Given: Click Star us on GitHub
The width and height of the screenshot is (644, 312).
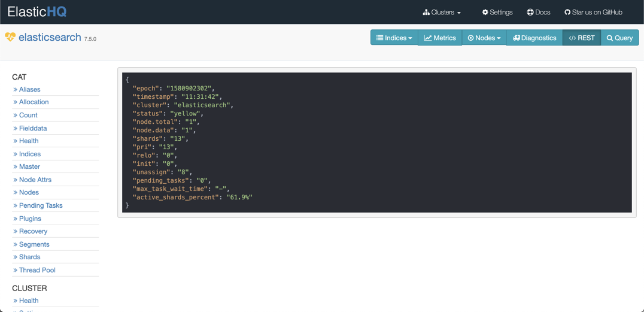Looking at the screenshot, I should 594,13.
